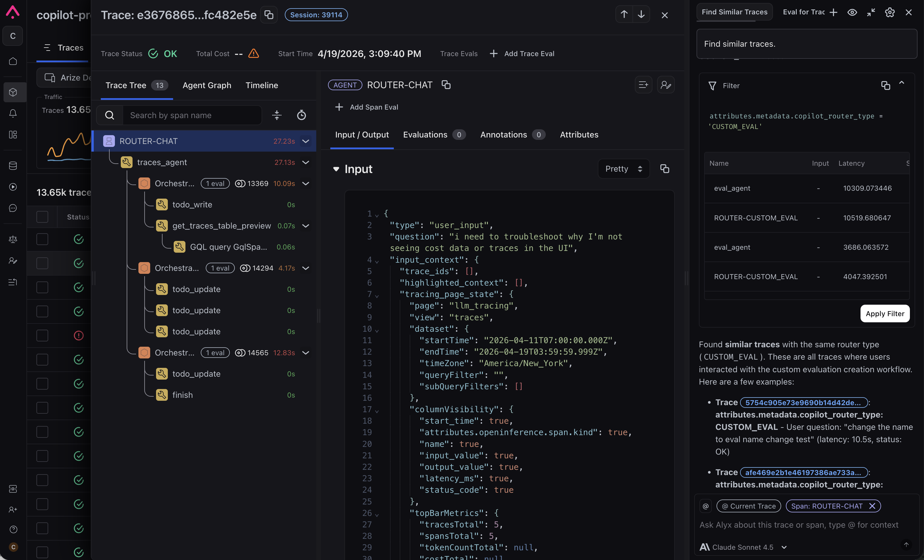Open the datasets cylinder icon in sidebar
The height and width of the screenshot is (560, 924).
13,165
